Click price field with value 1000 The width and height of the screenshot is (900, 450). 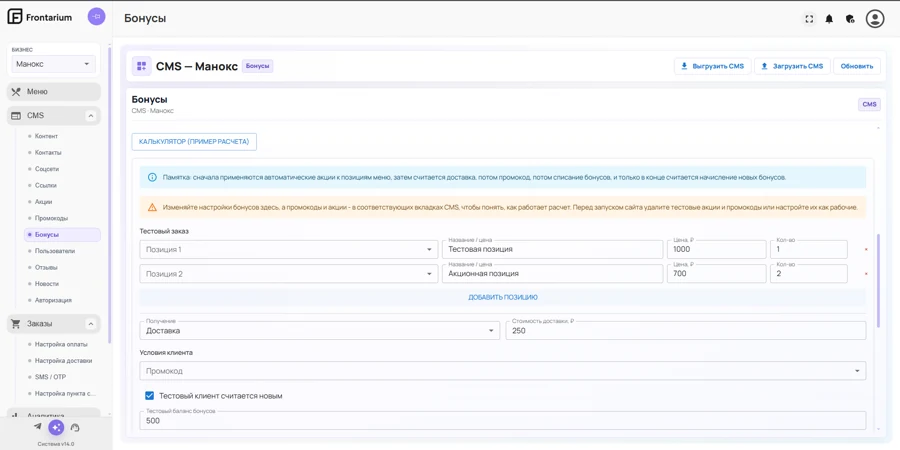pos(716,250)
